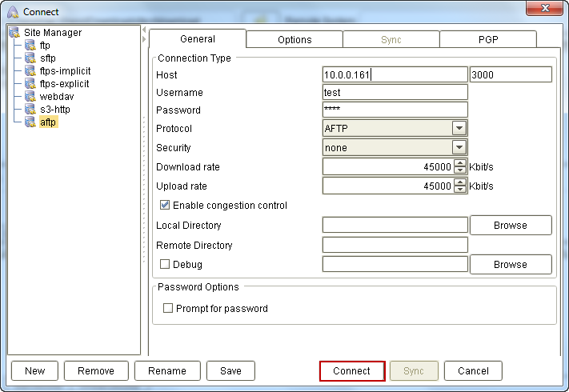Select the ftp site icon

click(30, 46)
